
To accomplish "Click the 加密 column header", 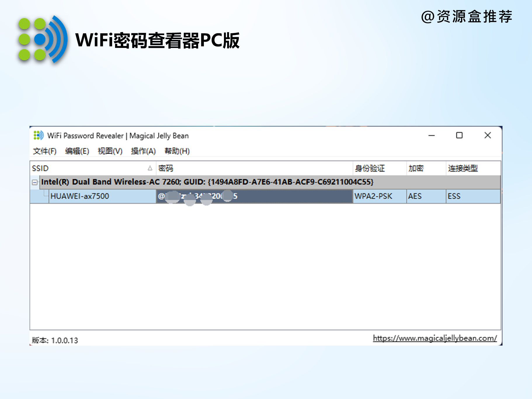I will (426, 168).
